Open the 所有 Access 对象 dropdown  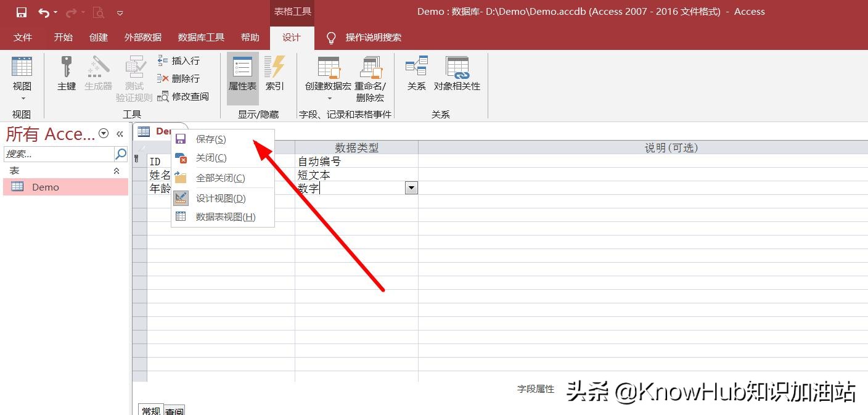point(103,133)
